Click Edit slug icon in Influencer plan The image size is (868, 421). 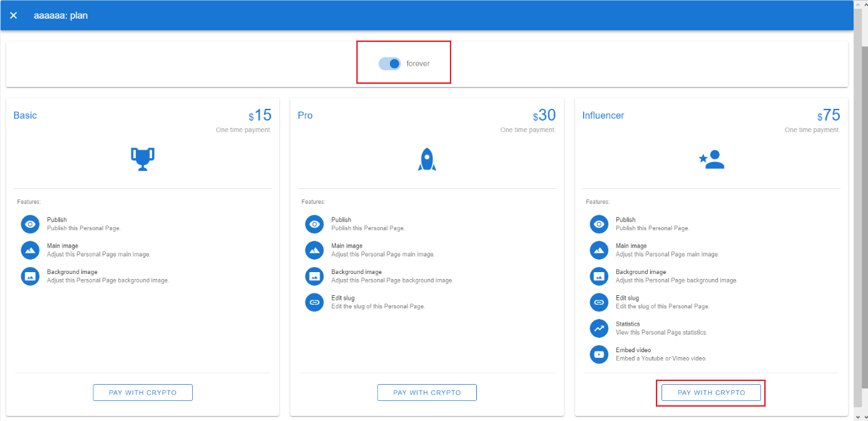click(x=599, y=302)
